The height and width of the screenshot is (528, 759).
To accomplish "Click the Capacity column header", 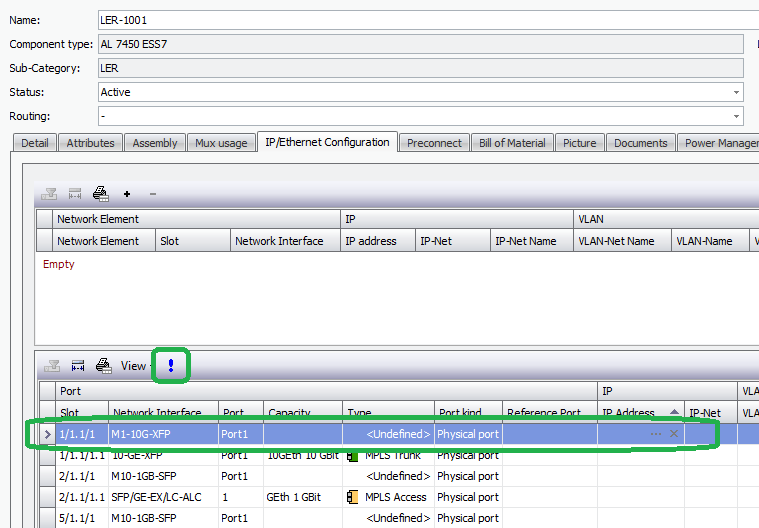I will (303, 412).
